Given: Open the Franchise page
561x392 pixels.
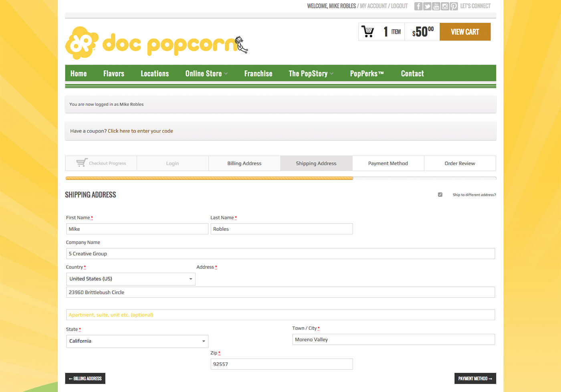Looking at the screenshot, I should click(x=258, y=73).
